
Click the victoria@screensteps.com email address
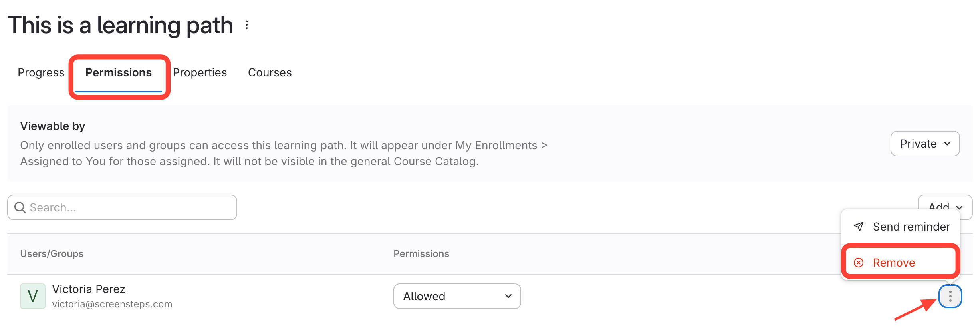112,304
